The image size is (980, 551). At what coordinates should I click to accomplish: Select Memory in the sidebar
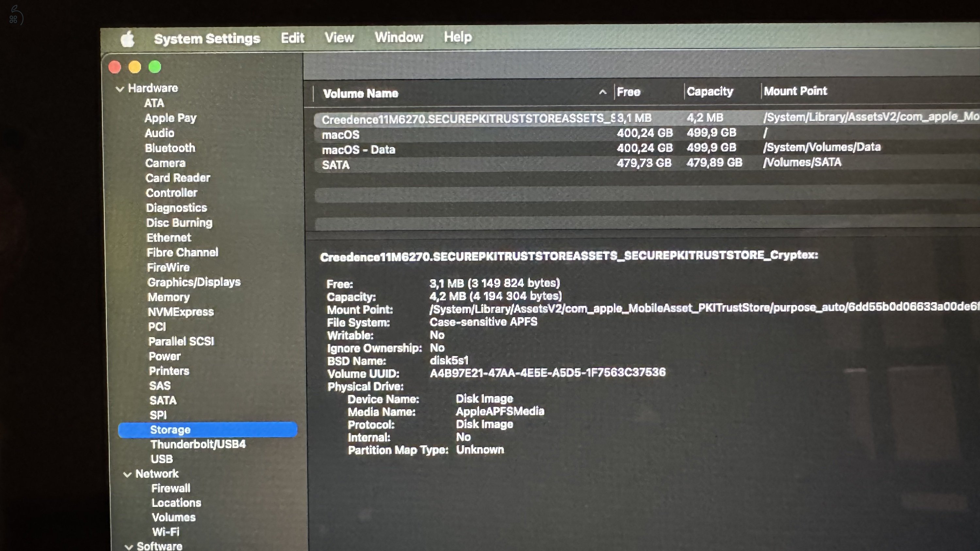169,297
